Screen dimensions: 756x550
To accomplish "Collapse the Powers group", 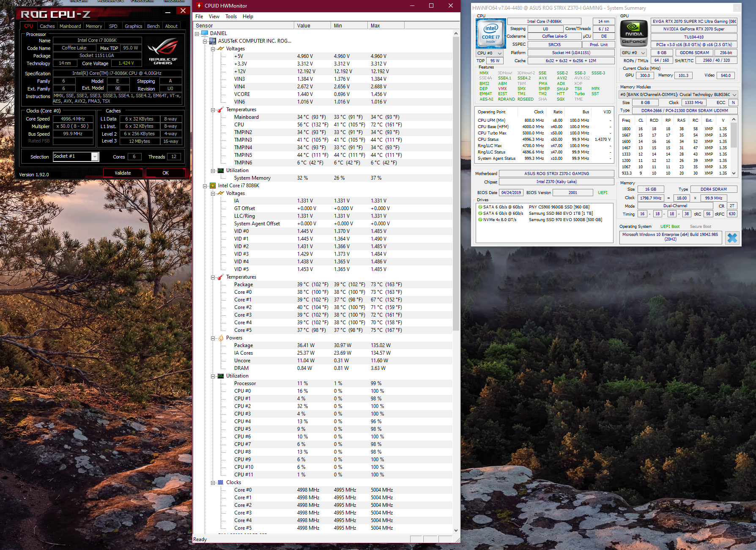I will tap(213, 338).
